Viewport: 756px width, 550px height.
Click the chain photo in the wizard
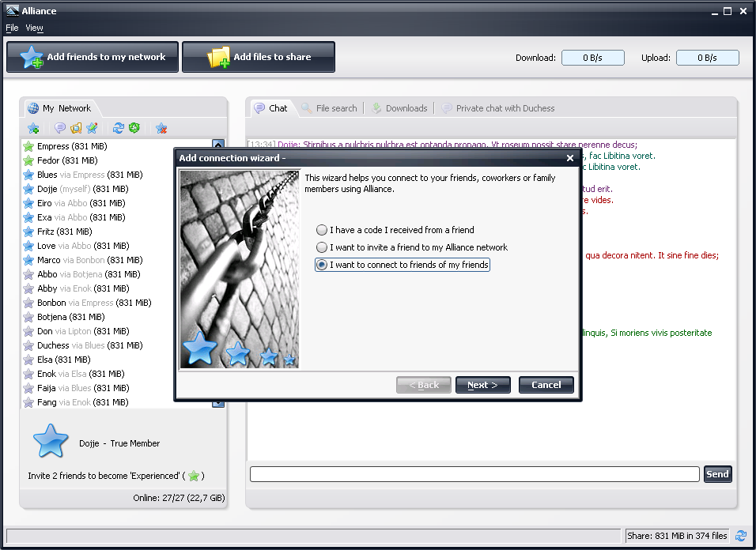click(239, 269)
